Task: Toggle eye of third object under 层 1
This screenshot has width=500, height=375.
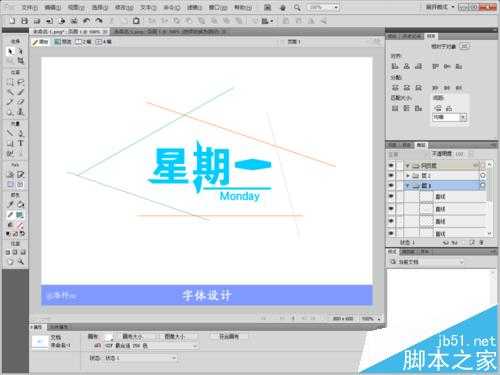Action: (x=391, y=221)
